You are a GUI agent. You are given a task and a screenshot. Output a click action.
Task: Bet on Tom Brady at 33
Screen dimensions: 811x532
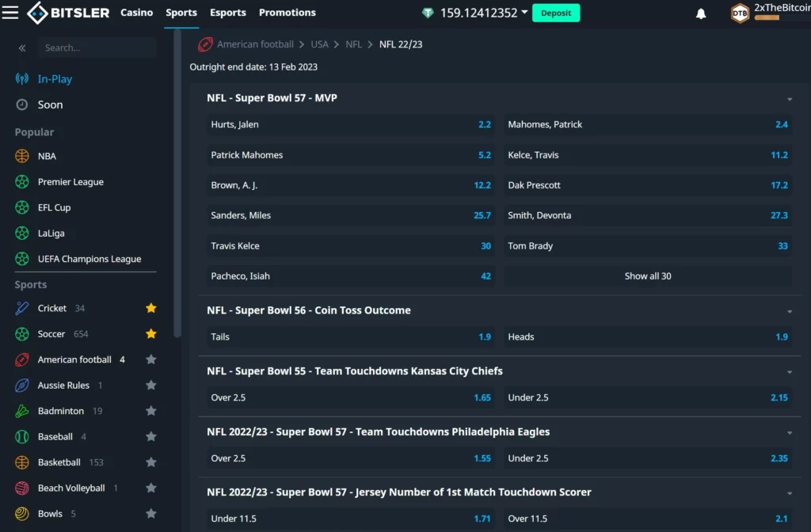[x=648, y=245]
